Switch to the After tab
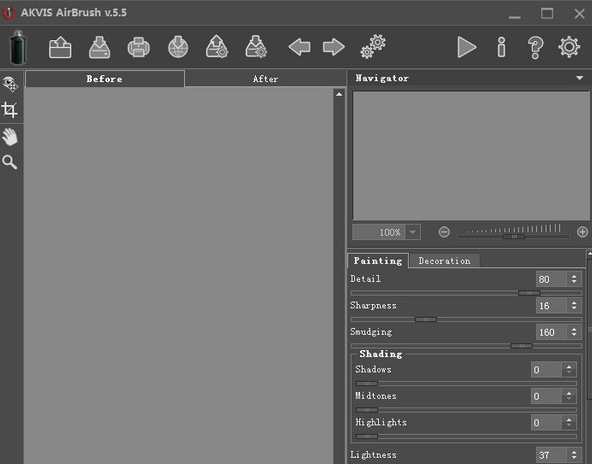The height and width of the screenshot is (464, 592). coord(265,79)
